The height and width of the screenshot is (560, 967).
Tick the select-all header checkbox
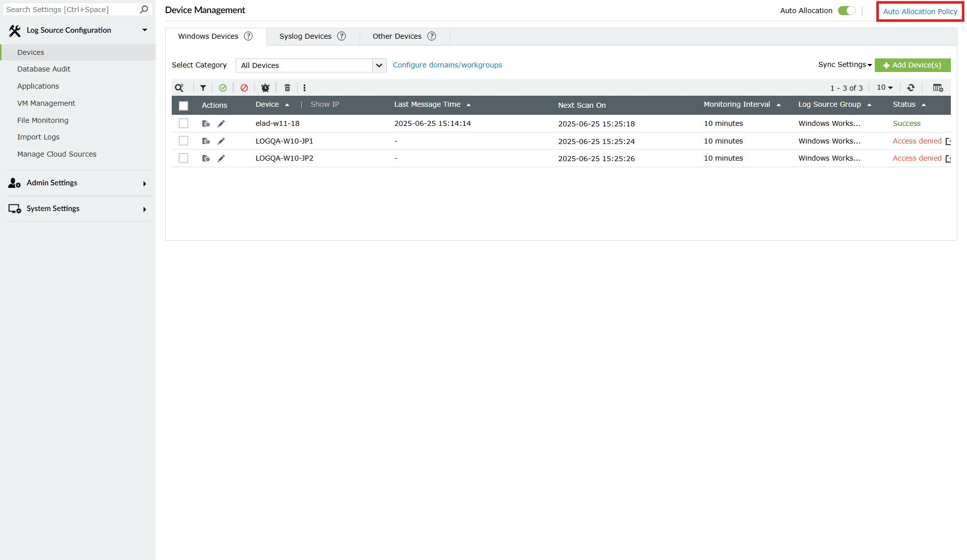[x=183, y=105]
